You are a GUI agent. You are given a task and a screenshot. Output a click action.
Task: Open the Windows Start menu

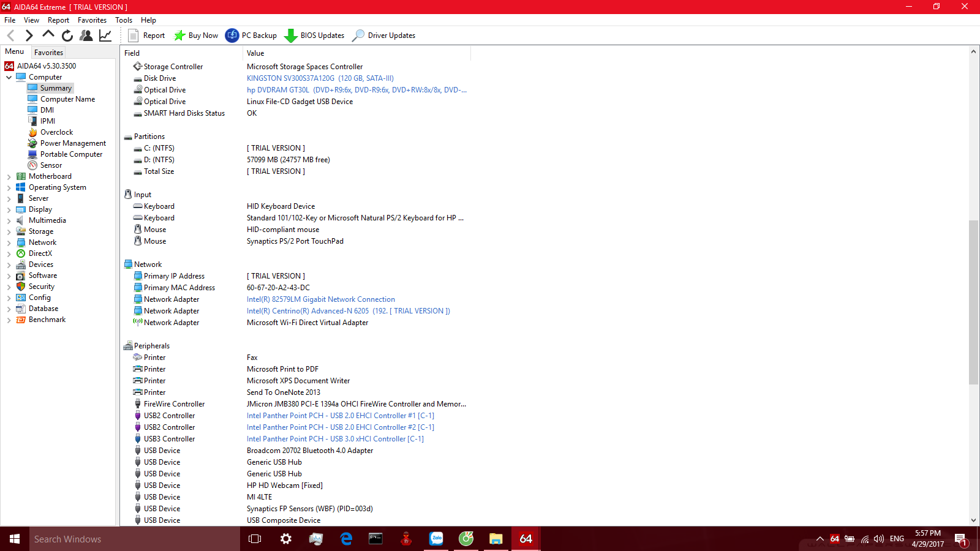tap(15, 539)
